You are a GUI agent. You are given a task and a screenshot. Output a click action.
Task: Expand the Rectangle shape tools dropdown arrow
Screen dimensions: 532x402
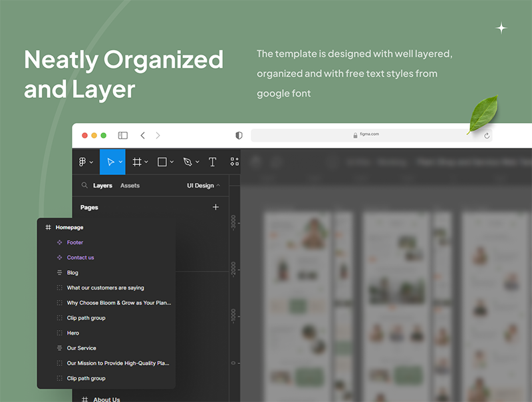[x=172, y=162]
